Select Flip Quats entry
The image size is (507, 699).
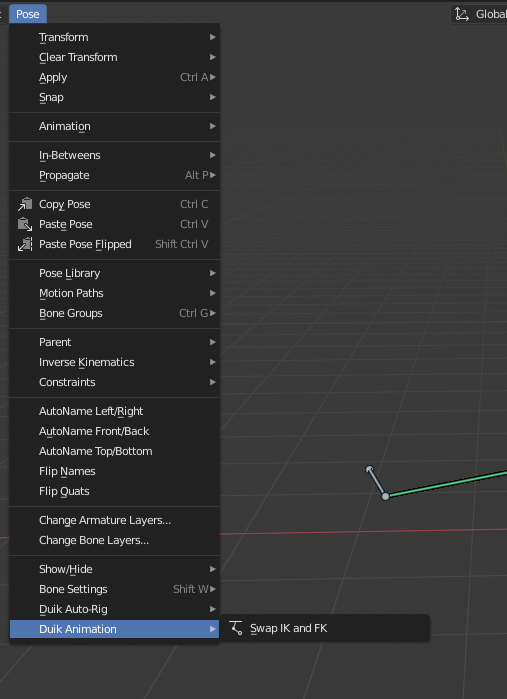pos(115,492)
